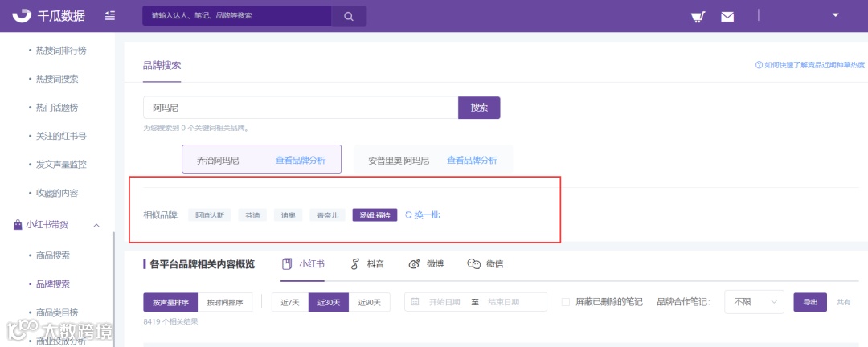Check 屏蔽已删除的笔记 checkbox
The height and width of the screenshot is (347, 868).
(x=565, y=302)
